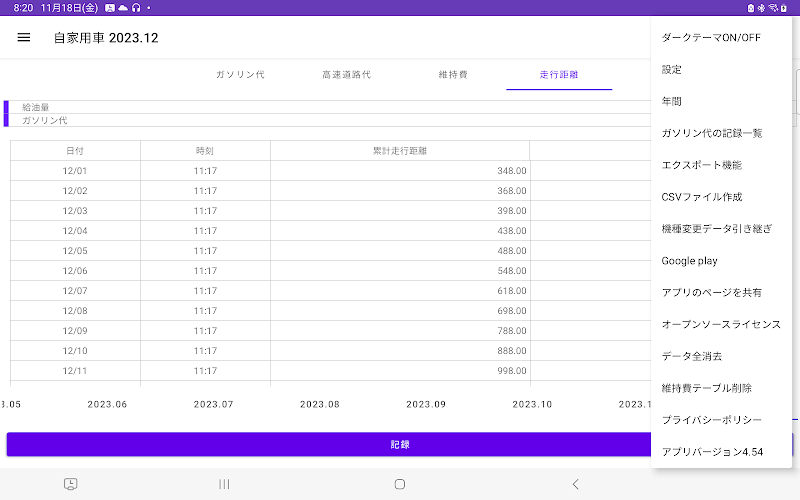
Task: Choose エクスポート機能 from the menu
Action: [x=701, y=165]
